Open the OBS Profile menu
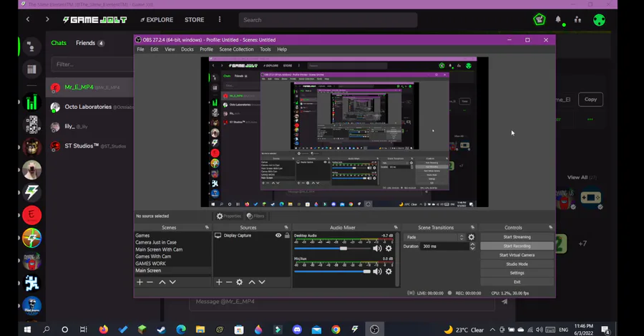644x336 pixels. click(x=206, y=49)
